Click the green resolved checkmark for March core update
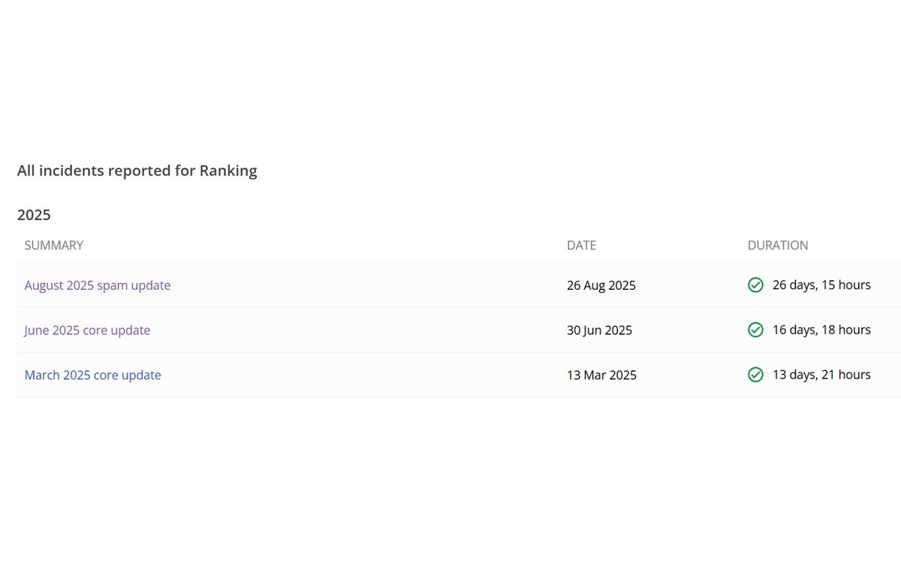The width and height of the screenshot is (901, 588). [755, 375]
